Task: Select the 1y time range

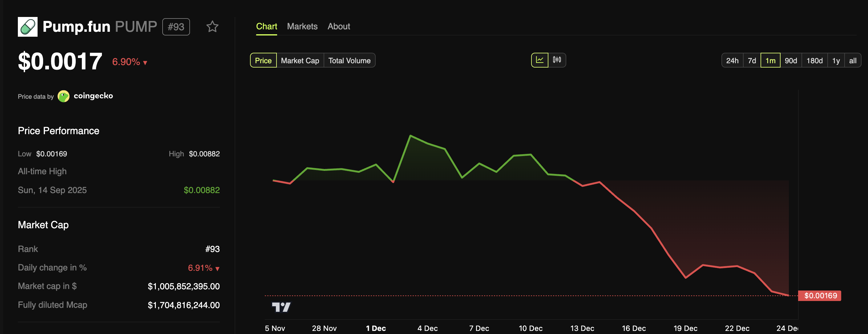Action: tap(836, 60)
